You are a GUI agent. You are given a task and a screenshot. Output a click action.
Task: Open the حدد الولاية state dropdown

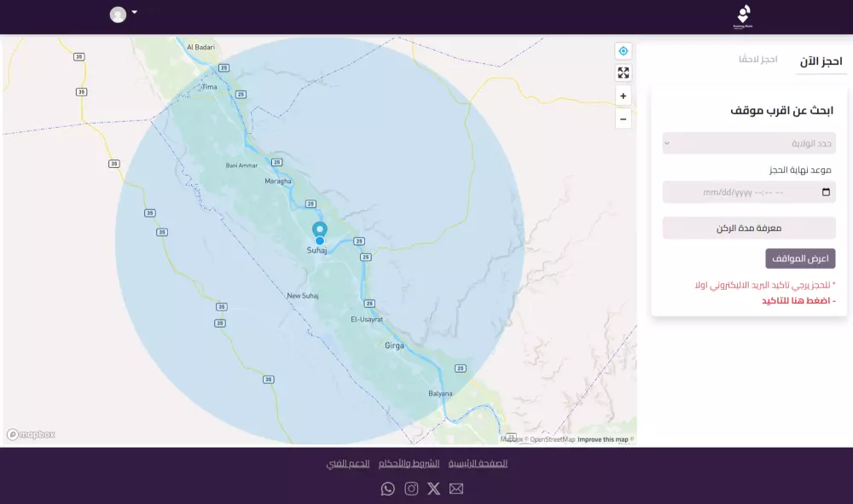pyautogui.click(x=749, y=143)
